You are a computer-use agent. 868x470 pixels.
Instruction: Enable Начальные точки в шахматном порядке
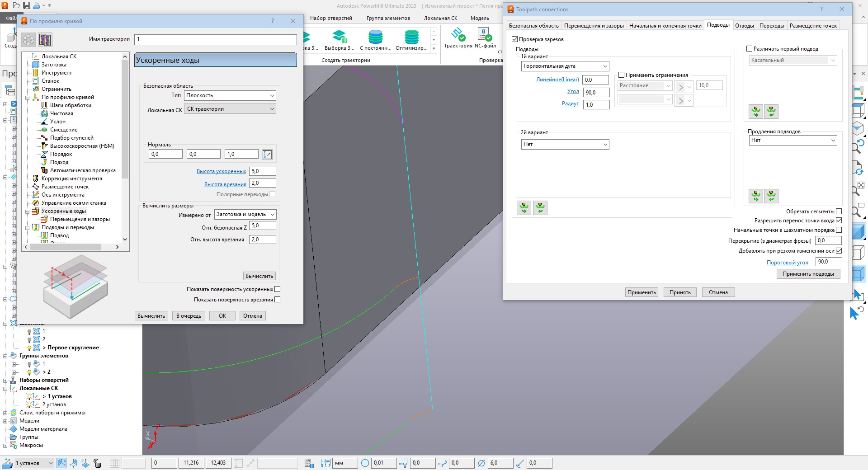[839, 230]
